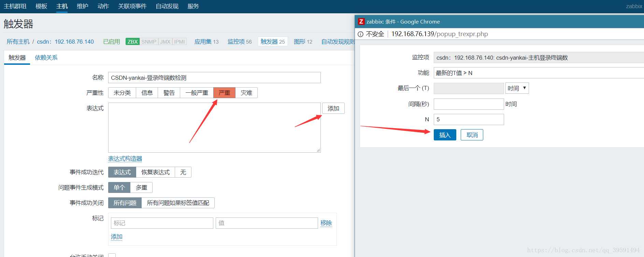Click the N value field
This screenshot has height=257, width=644.
click(x=469, y=119)
